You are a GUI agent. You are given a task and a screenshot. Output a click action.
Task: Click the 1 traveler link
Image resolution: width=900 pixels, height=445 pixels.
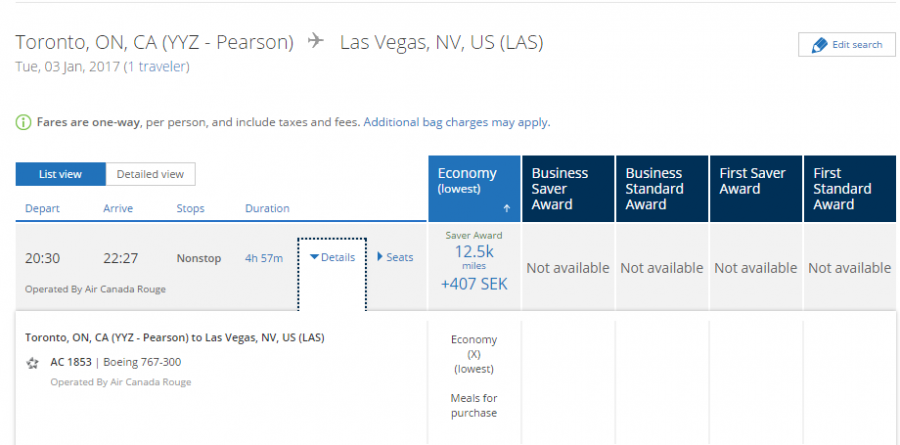tap(157, 67)
